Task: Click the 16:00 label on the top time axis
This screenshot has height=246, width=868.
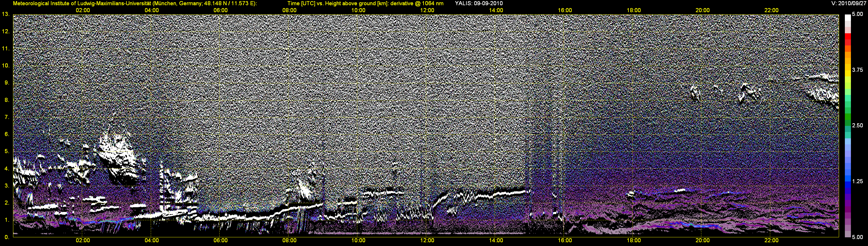Action: [565, 10]
